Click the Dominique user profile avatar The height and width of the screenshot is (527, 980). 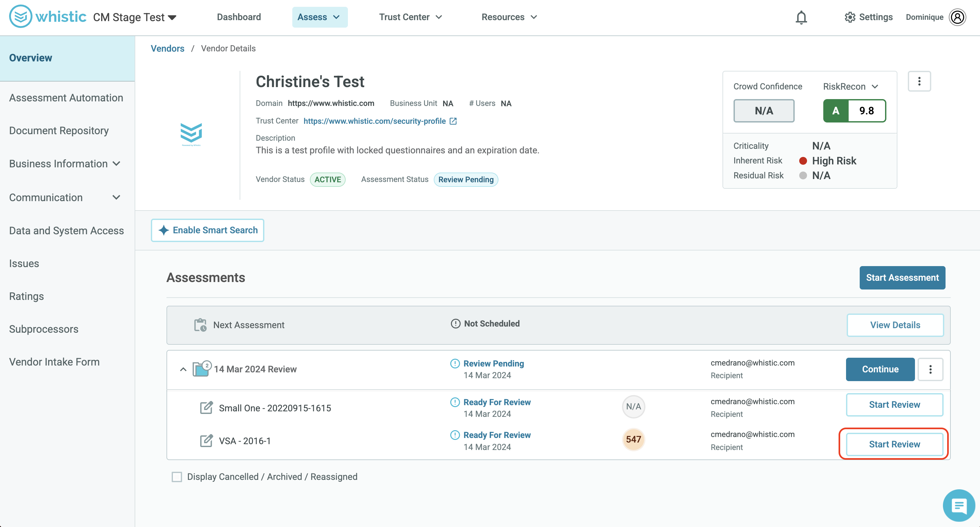957,17
